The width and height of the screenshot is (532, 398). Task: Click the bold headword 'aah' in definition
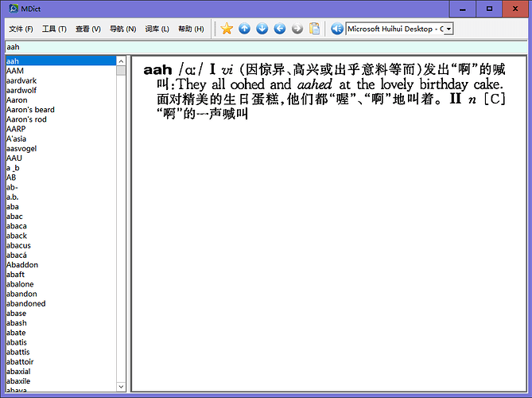click(x=157, y=70)
